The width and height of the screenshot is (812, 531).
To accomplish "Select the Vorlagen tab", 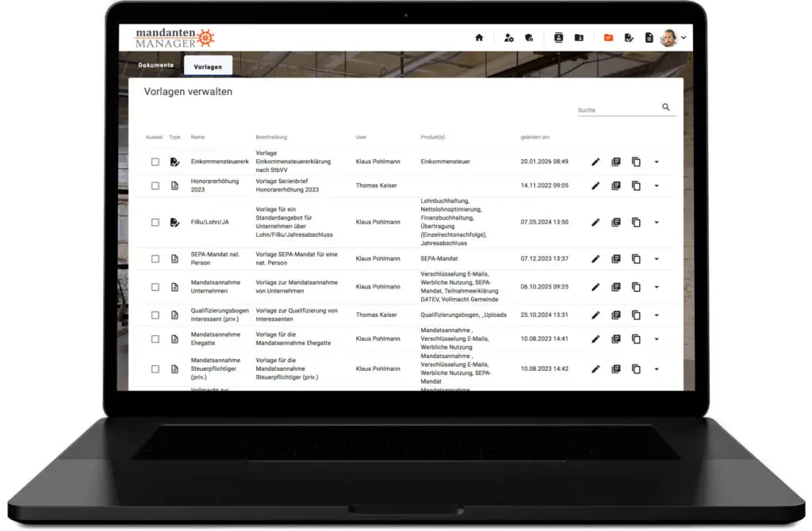I will pyautogui.click(x=208, y=67).
